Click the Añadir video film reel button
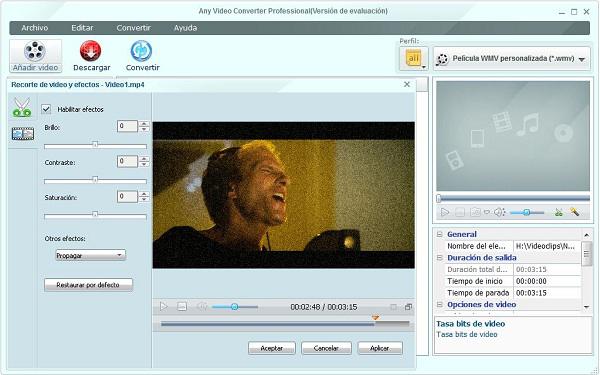The width and height of the screenshot is (600, 375). (x=35, y=56)
